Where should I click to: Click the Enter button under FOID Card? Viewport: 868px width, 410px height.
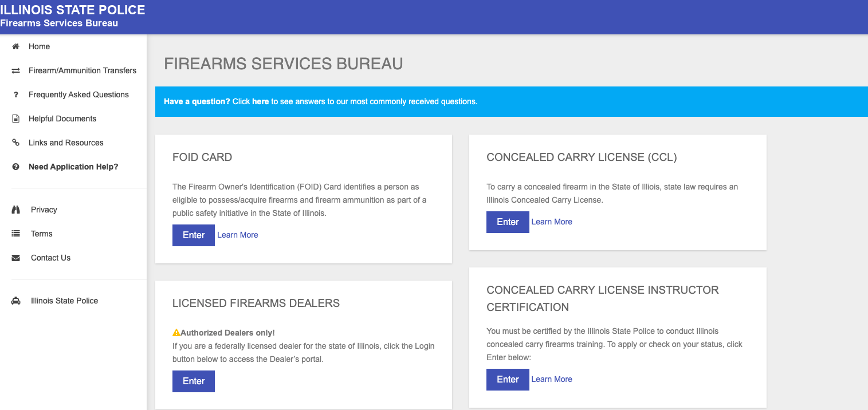pos(194,235)
